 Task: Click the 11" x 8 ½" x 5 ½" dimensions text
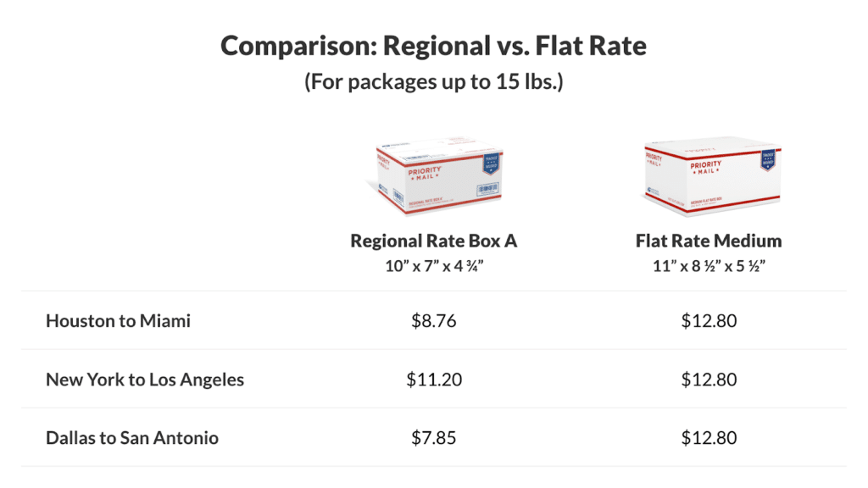tap(709, 263)
